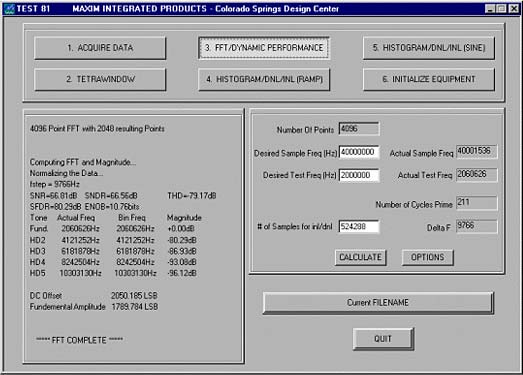
Task: Click the HD4 magnitude -93.08dB
Action: pos(182,262)
